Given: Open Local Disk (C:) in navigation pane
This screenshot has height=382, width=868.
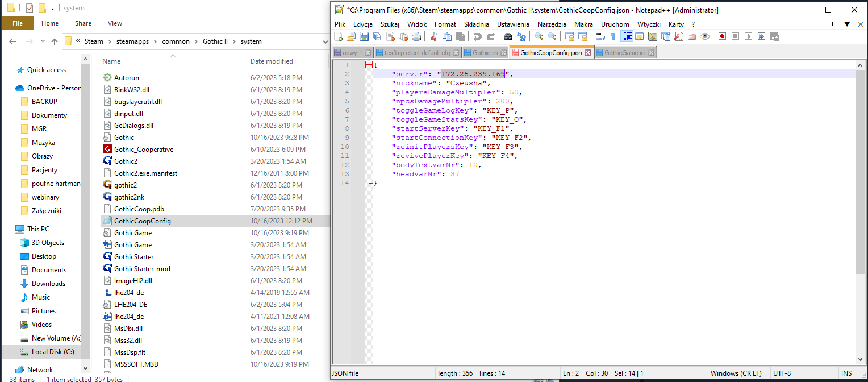Looking at the screenshot, I should pos(53,352).
